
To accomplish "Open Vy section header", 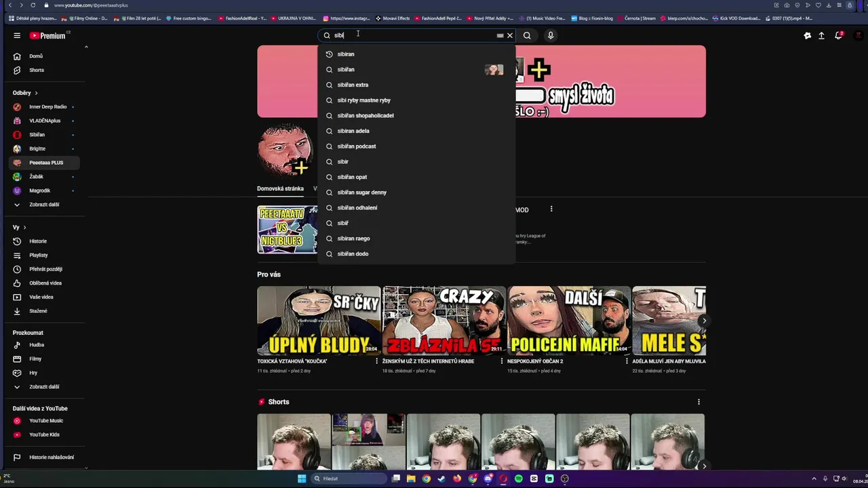I will click(x=19, y=227).
